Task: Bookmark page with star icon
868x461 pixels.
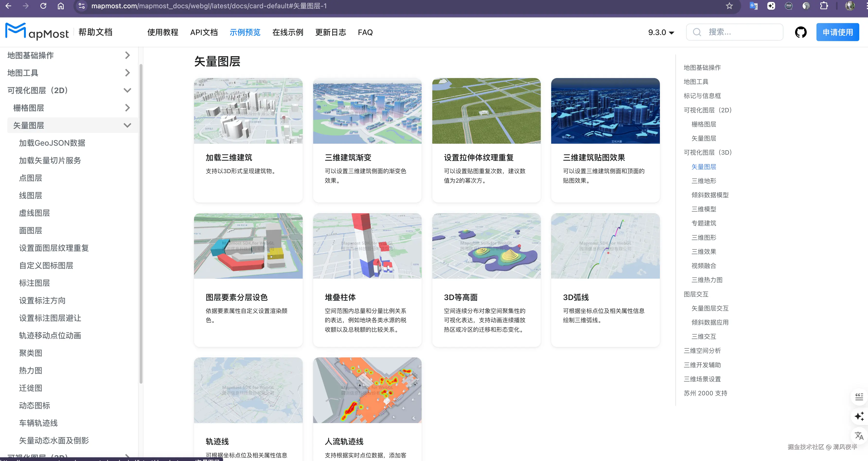Action: [x=729, y=6]
